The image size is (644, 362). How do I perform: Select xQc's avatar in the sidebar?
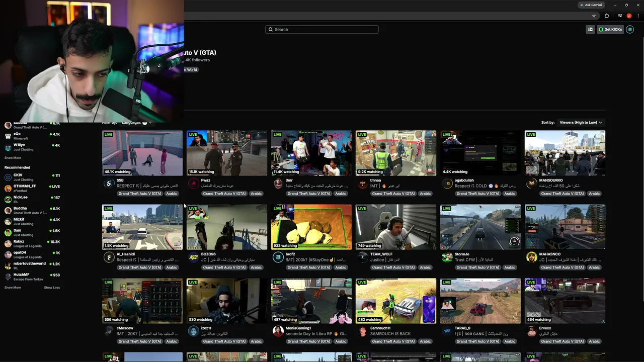click(x=8, y=136)
